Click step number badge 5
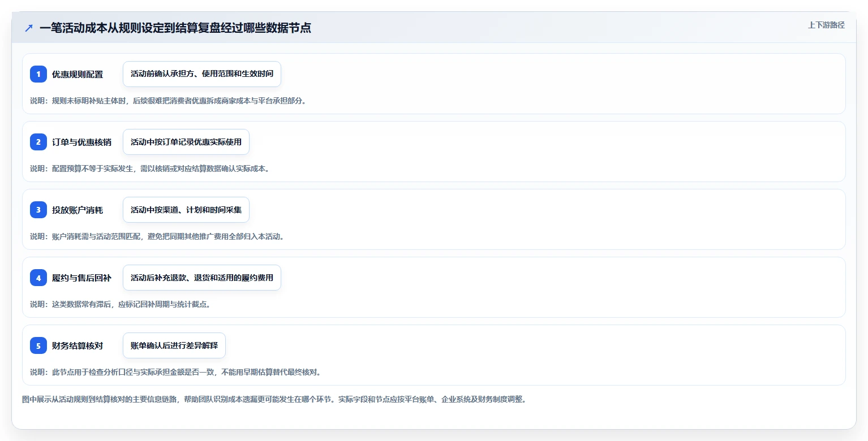Screen dimensions: 868x441 coord(38,345)
